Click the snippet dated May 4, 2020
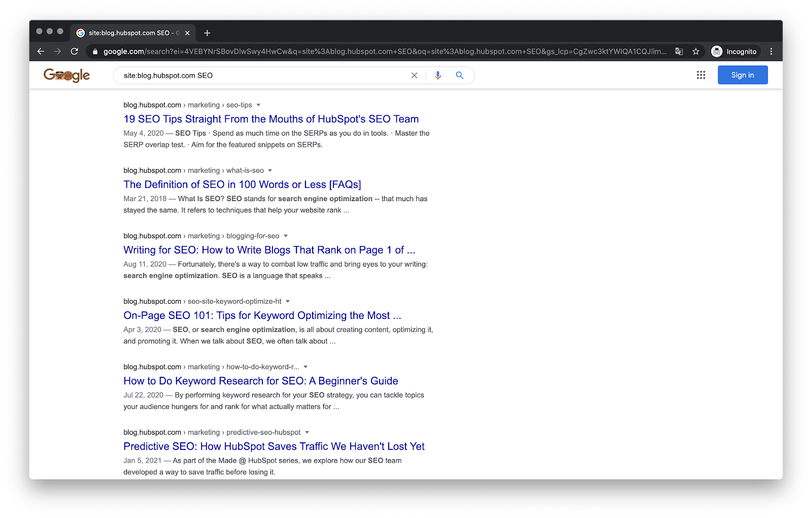Screen dimensions: 812x518 [277, 139]
